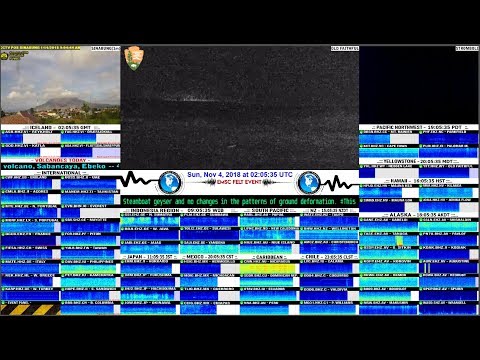Viewport: 480px width, 360px height.
Task: Select the INTERNATIONAL section header
Action: [60, 173]
